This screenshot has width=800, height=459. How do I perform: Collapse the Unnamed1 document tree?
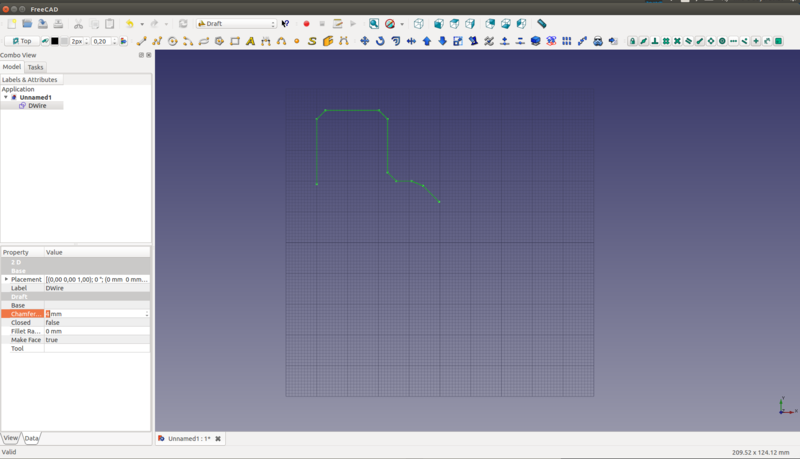click(5, 97)
